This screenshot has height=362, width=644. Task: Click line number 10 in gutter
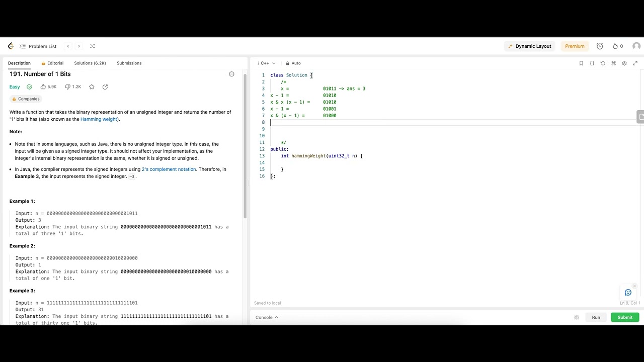(x=262, y=136)
